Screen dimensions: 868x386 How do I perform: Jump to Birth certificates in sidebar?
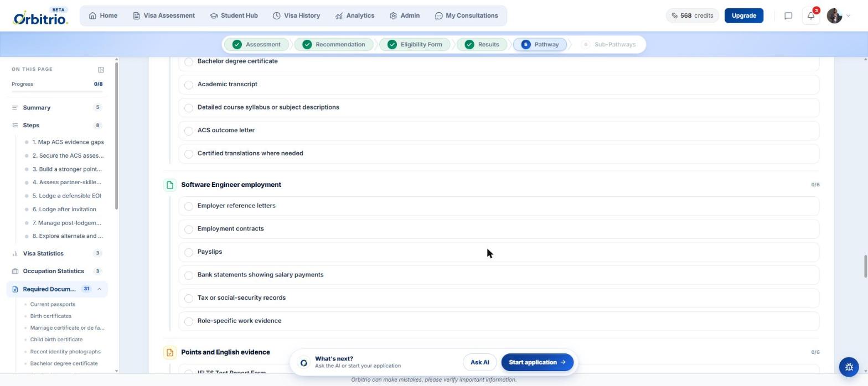pos(50,316)
